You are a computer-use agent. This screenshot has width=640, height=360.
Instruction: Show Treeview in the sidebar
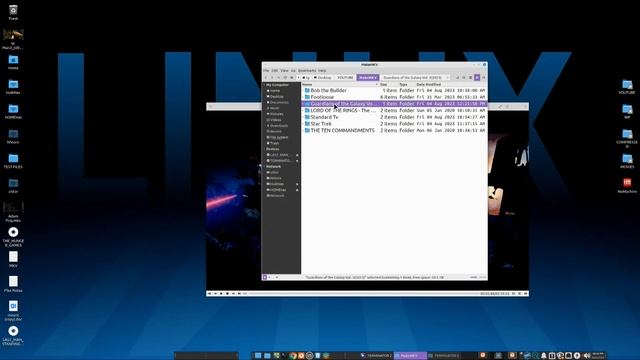(x=270, y=277)
